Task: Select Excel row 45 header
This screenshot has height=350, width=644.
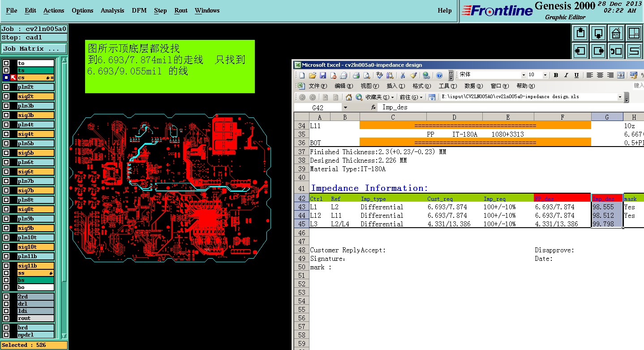Action: [302, 224]
